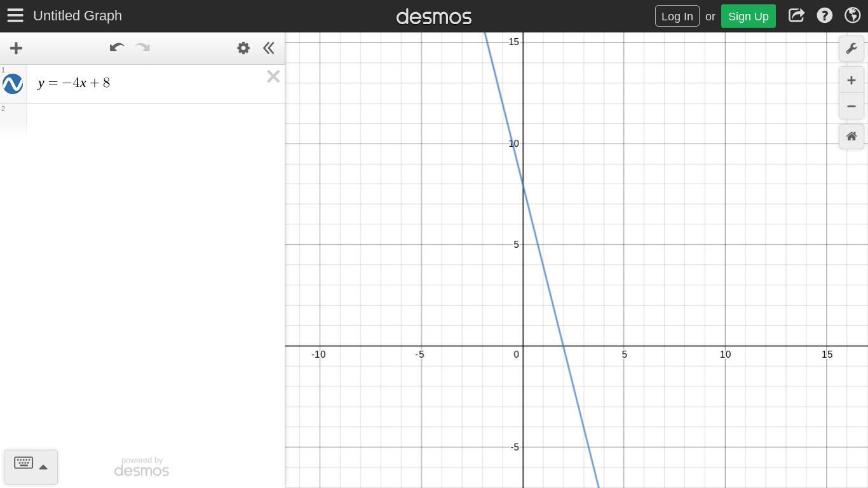
Task: Expand the keypad with the up arrow
Action: tap(43, 467)
